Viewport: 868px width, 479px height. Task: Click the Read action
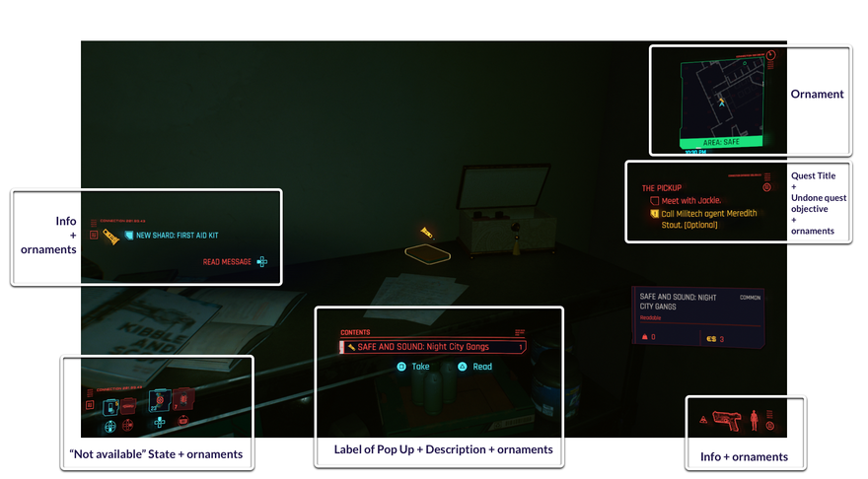(475, 367)
